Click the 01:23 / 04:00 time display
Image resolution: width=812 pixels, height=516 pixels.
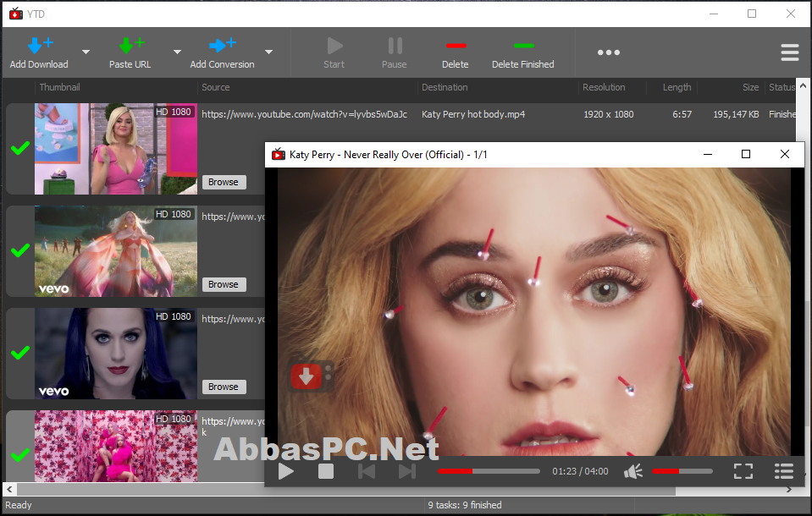580,471
